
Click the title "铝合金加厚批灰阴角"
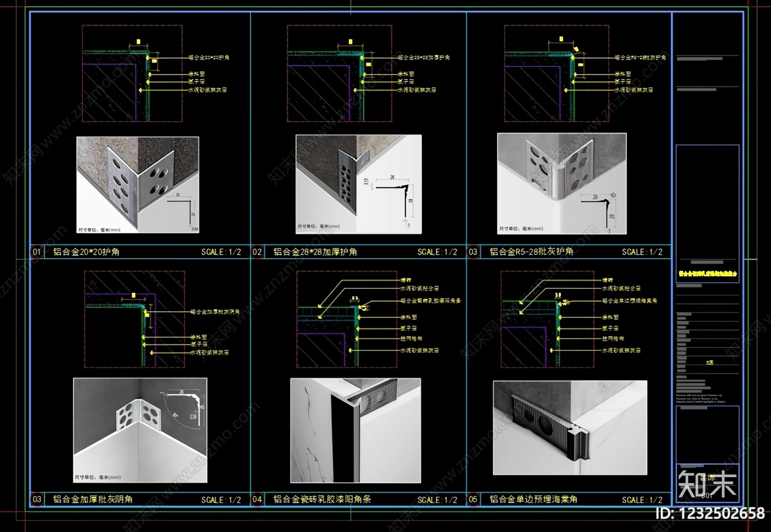click(93, 499)
